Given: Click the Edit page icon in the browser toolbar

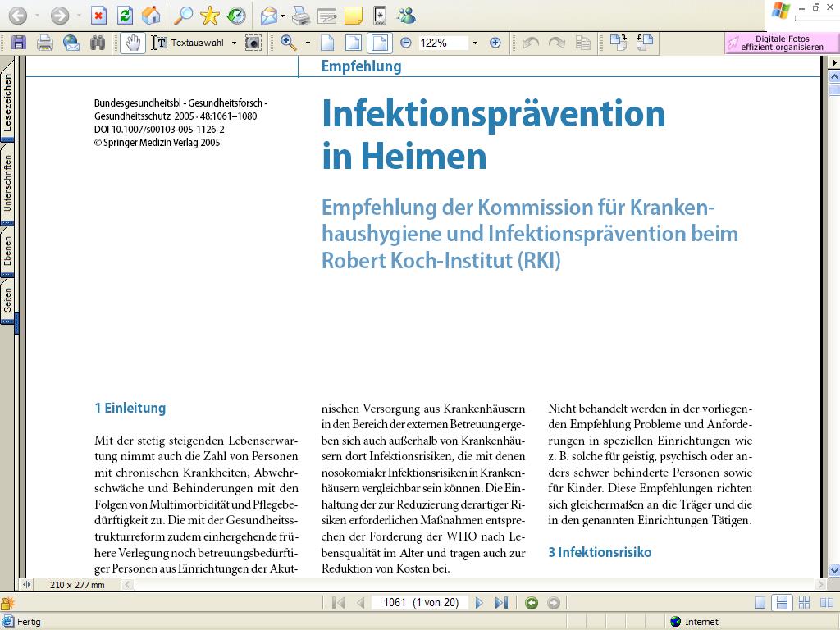Looking at the screenshot, I should [326, 16].
